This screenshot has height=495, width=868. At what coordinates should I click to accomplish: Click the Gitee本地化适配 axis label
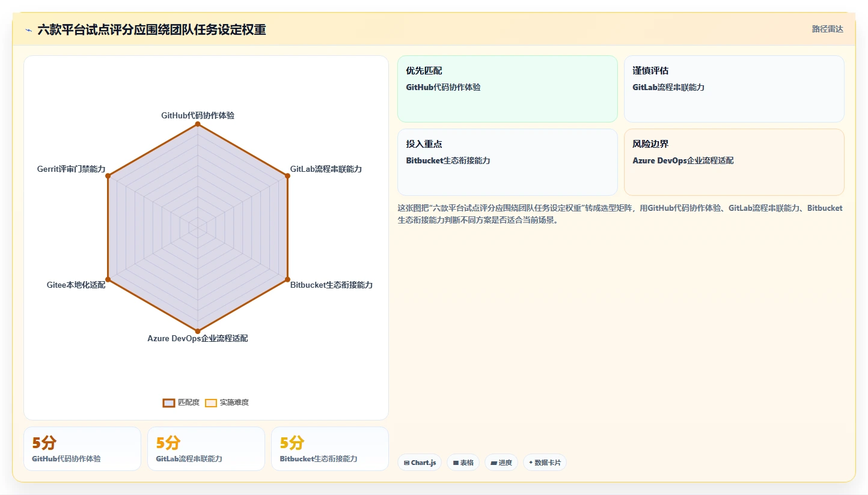(76, 285)
